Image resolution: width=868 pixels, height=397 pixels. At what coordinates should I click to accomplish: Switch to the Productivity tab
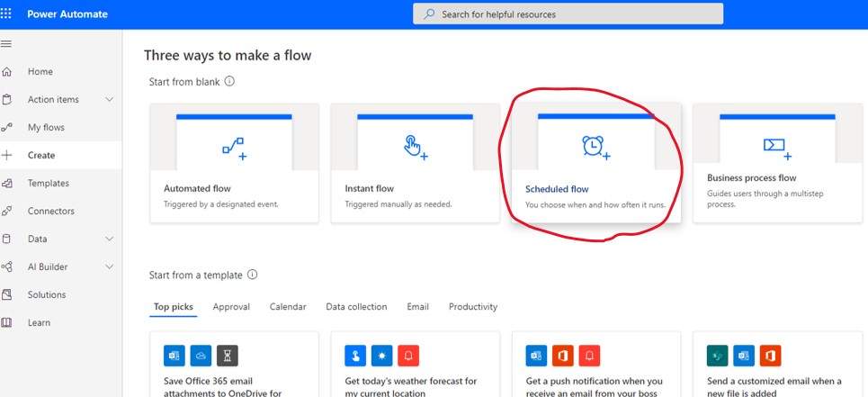(473, 307)
